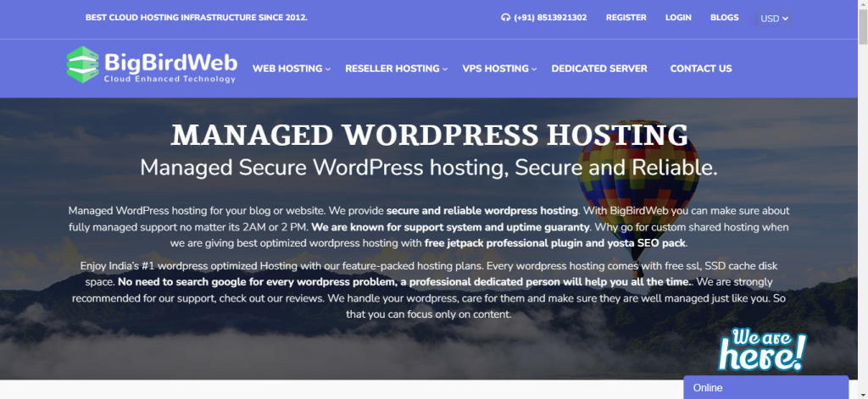Go to the Dedicated Server page
The image size is (868, 399).
599,69
